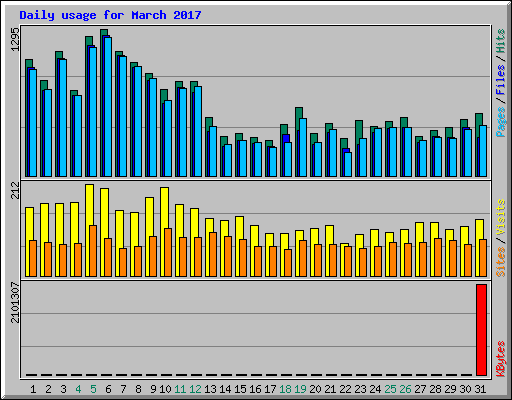Click the orange sites bar for day 10
Screen dimensions: 512x400
click(168, 252)
